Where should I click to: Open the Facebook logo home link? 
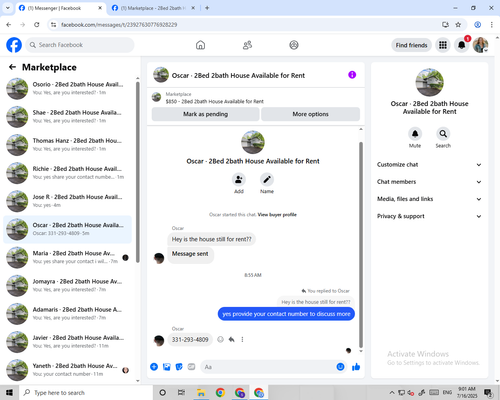point(14,45)
